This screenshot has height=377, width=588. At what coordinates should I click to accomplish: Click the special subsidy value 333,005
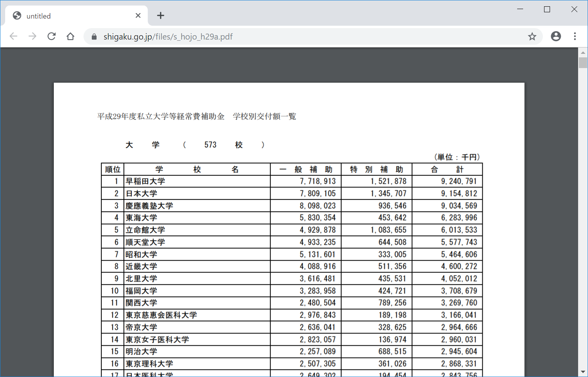392,254
